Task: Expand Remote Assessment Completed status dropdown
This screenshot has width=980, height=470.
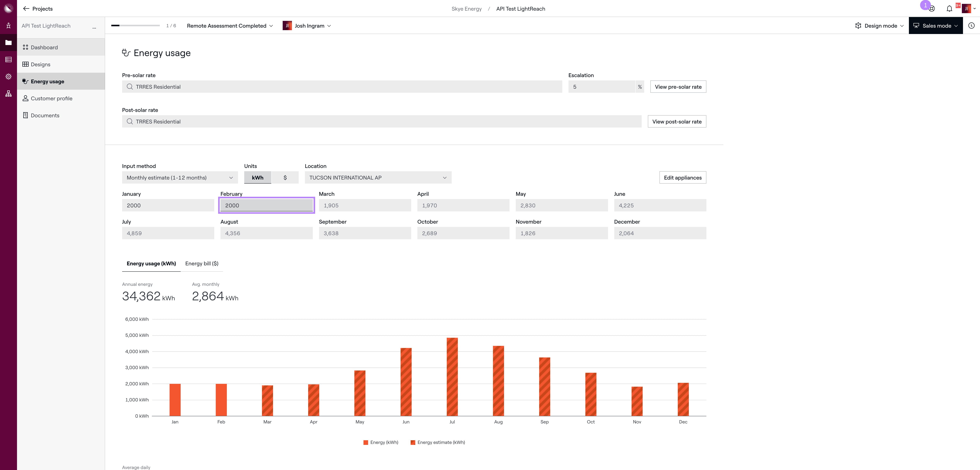Action: click(x=230, y=26)
